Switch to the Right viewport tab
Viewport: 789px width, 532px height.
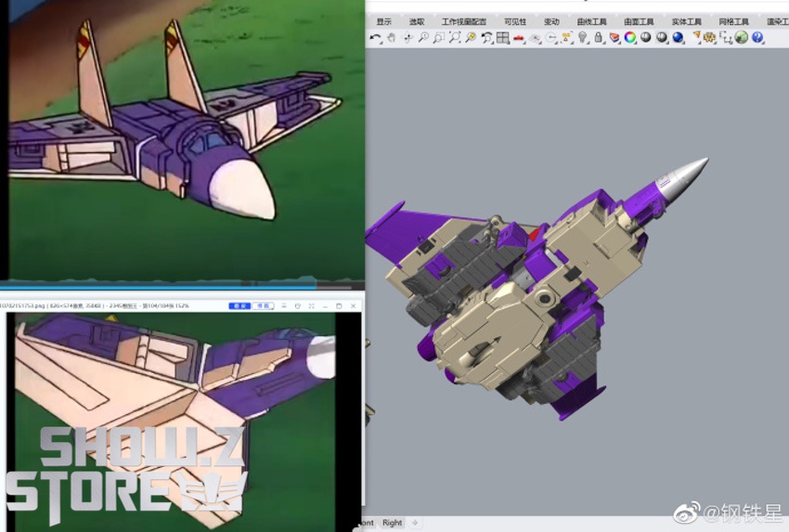point(392,523)
